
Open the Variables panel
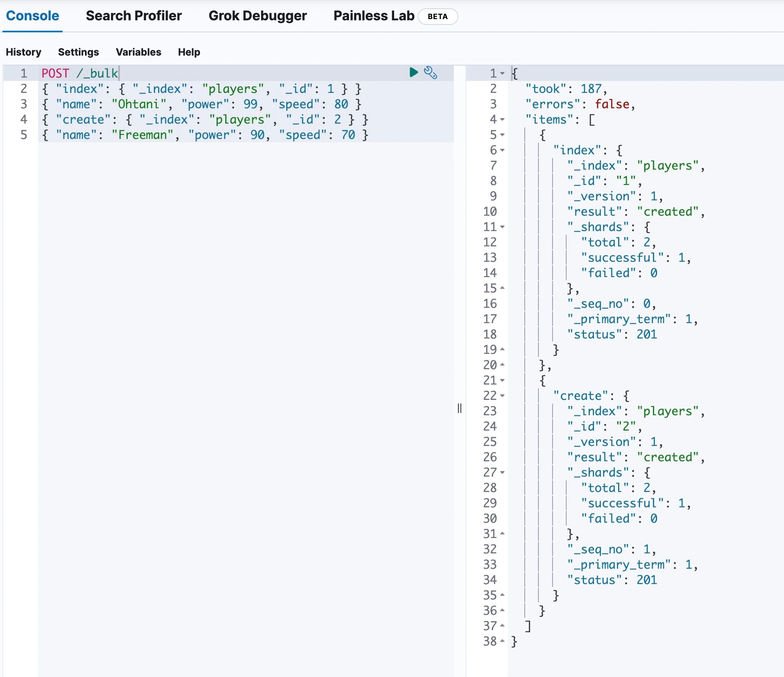[138, 52]
